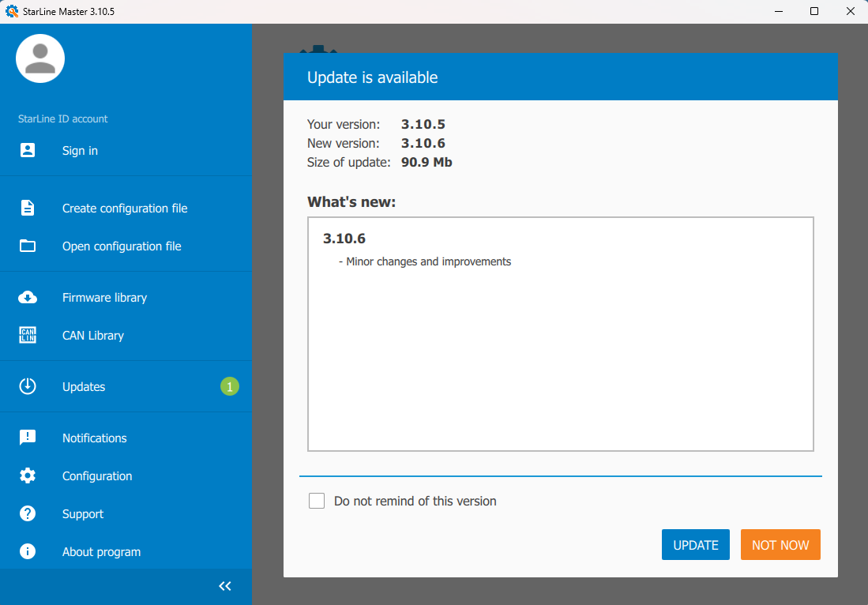Click the Firmware library cloud download icon
Viewport: 868px width, 605px height.
tap(28, 298)
